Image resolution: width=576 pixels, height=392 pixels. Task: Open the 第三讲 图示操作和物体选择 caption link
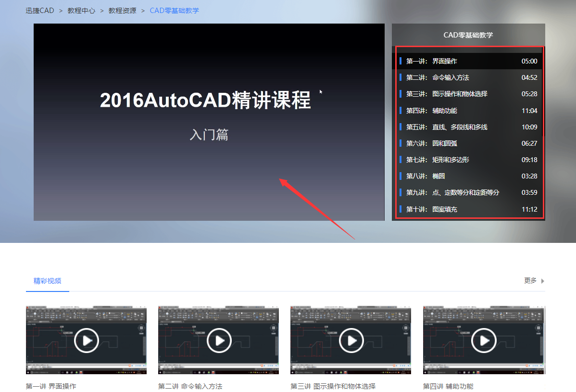333,386
